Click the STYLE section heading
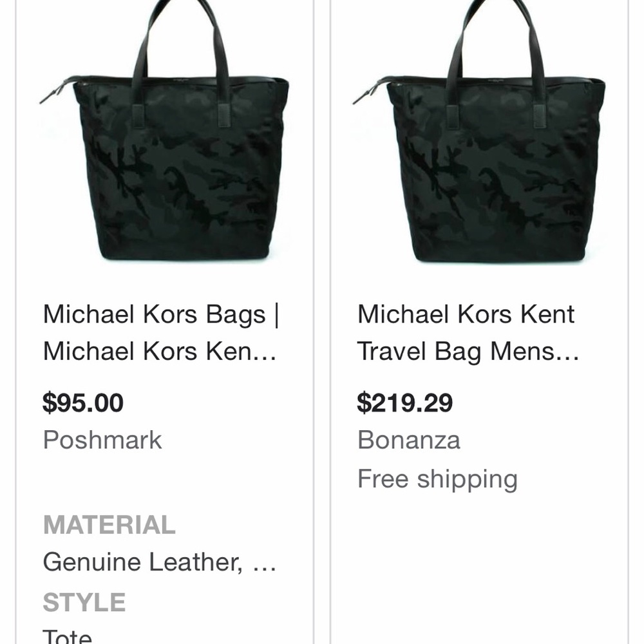 84,603
